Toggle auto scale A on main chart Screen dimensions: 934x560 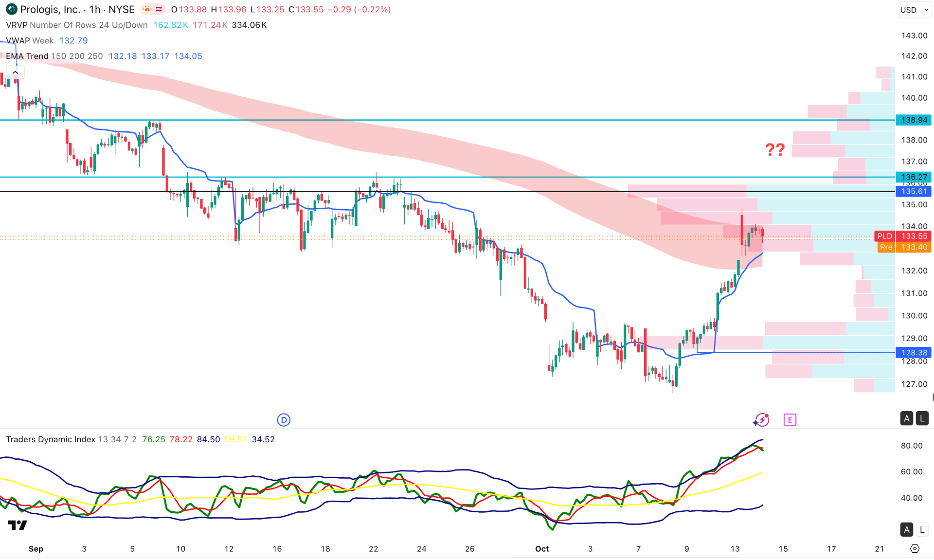coord(906,418)
